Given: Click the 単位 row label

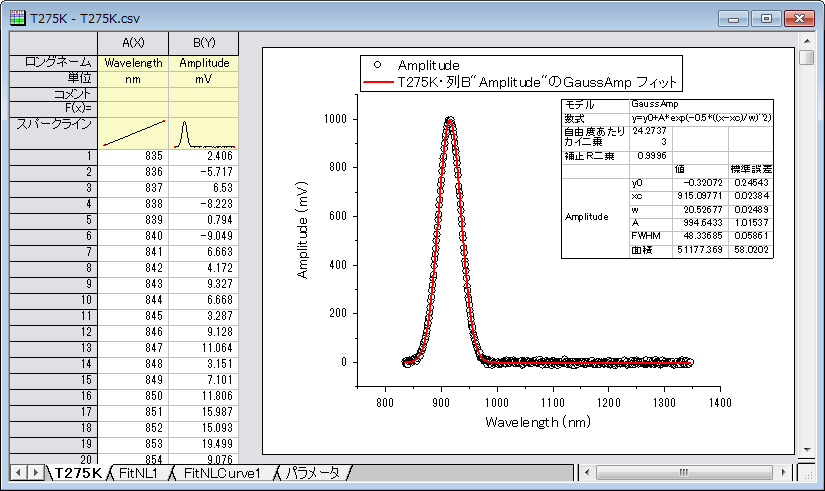Looking at the screenshot, I should click(x=54, y=79).
